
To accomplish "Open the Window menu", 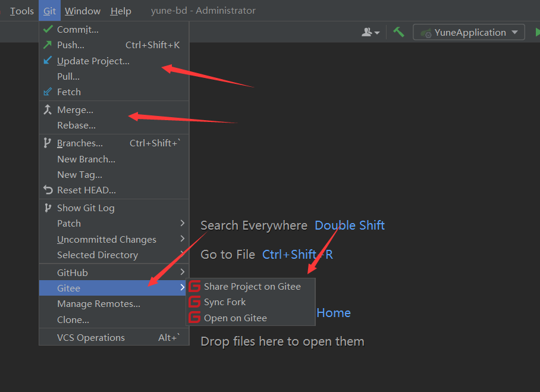I will pyautogui.click(x=83, y=11).
